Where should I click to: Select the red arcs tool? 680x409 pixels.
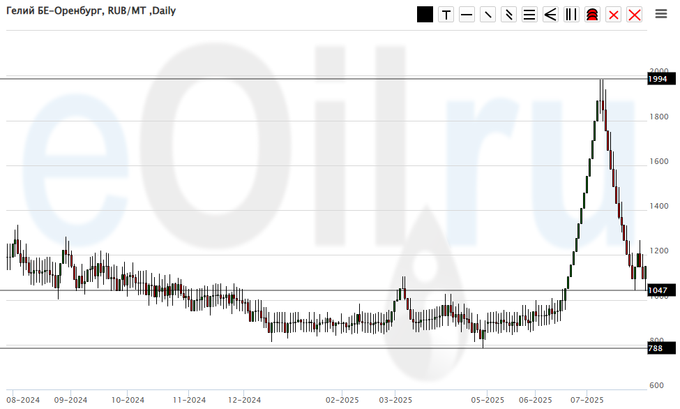point(591,14)
